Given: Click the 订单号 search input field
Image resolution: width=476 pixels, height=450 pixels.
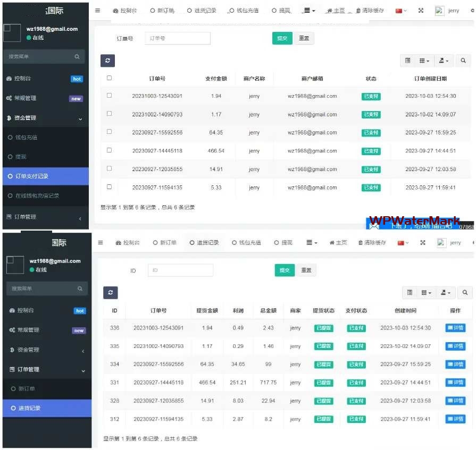Looking at the screenshot, I should click(x=178, y=38).
